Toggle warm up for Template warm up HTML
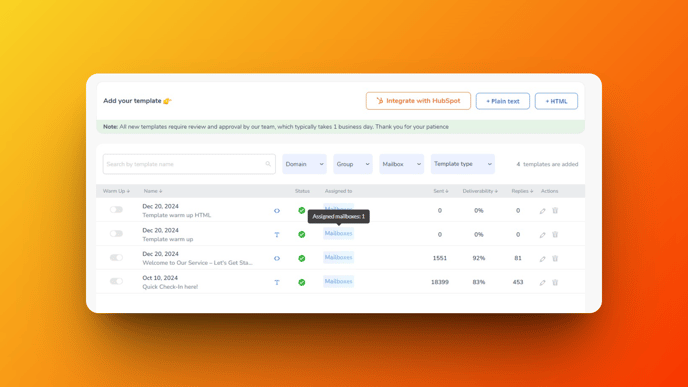This screenshot has width=688, height=387. [116, 210]
